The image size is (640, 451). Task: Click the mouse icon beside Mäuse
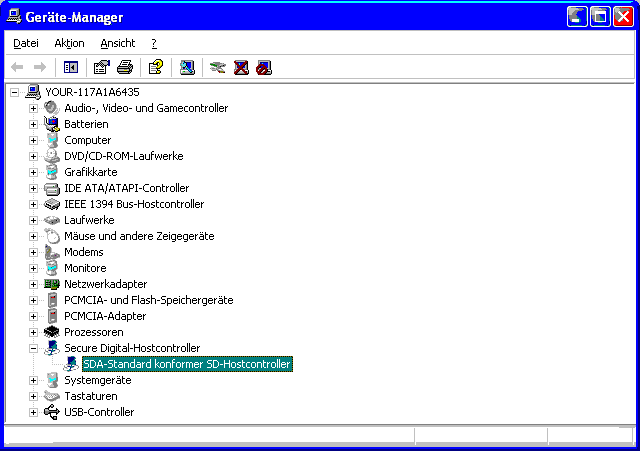52,236
